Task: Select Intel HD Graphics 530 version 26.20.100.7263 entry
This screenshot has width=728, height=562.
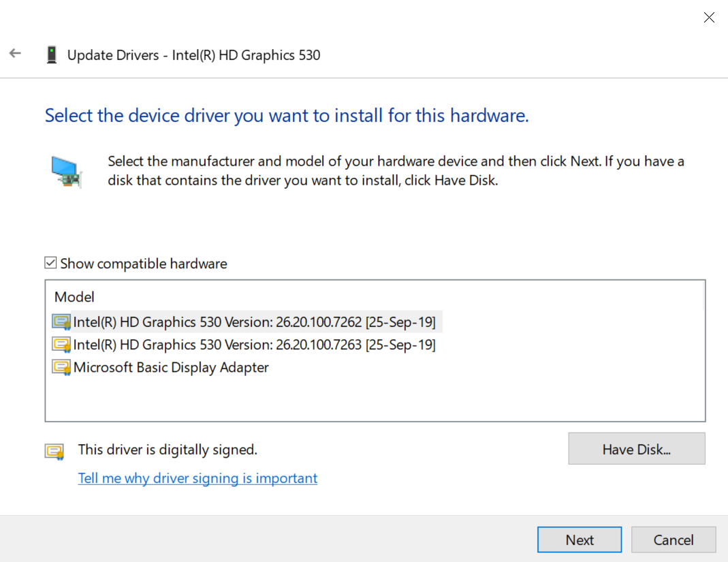Action: 254,345
